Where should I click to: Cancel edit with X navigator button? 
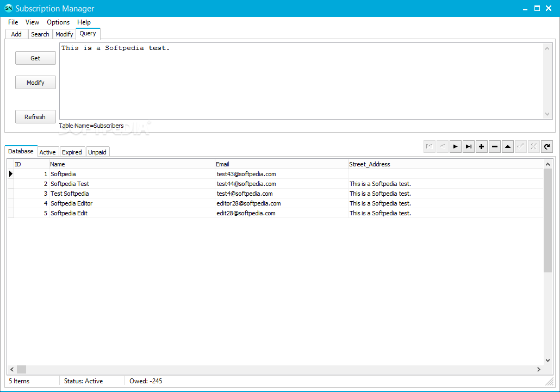coord(533,146)
